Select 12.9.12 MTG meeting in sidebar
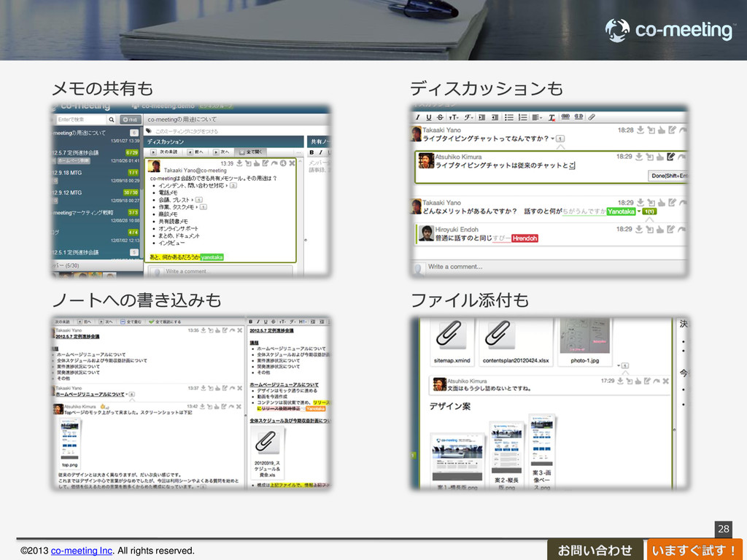 (x=96, y=196)
